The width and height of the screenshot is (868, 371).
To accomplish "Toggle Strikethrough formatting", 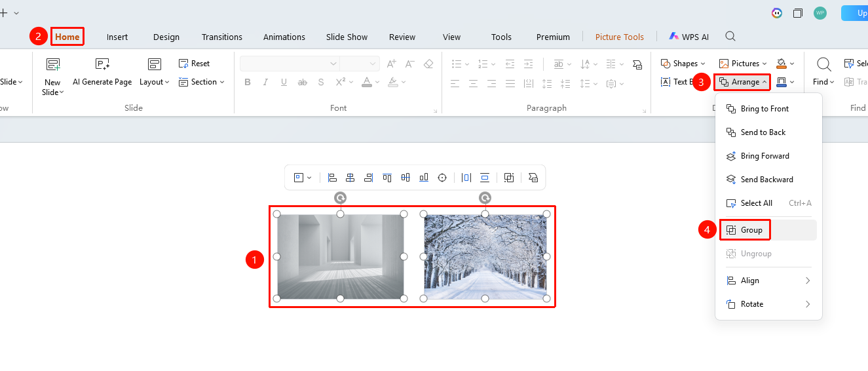I will 302,83.
